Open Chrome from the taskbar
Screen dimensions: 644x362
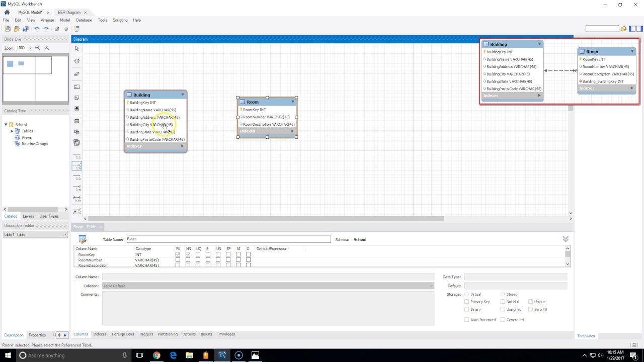coord(156,355)
